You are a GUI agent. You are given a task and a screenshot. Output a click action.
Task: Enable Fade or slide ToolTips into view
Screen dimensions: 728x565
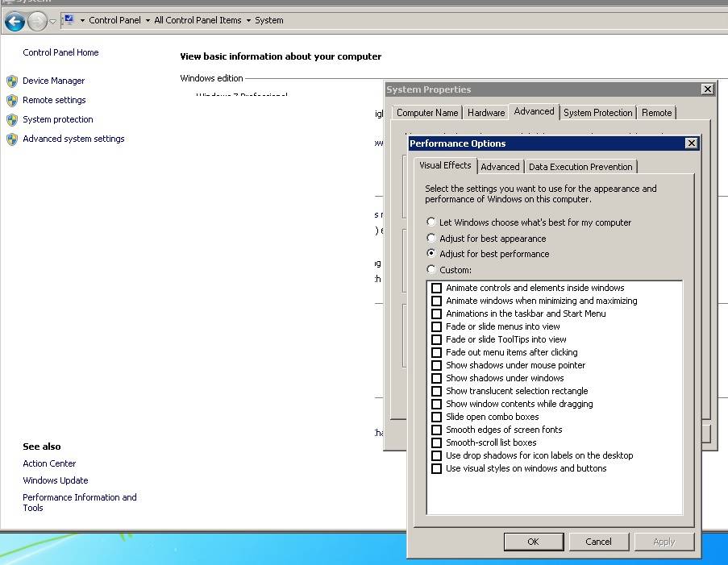click(x=436, y=339)
